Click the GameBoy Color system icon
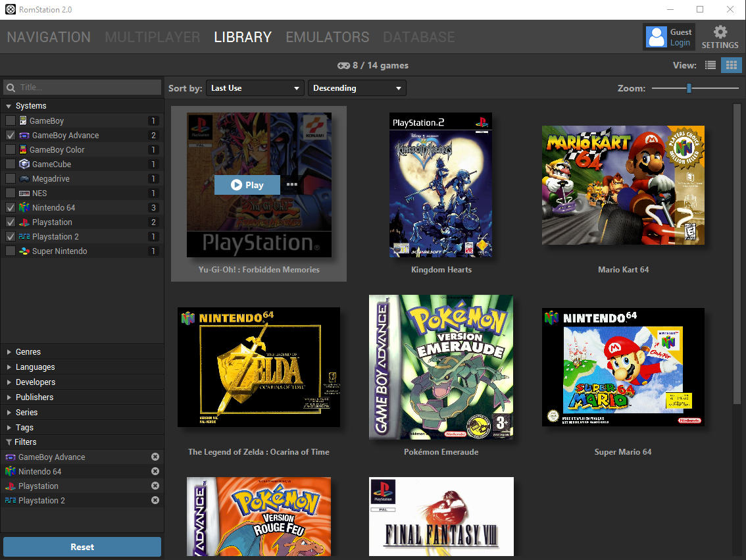Viewport: 746px width, 560px height. coord(23,149)
